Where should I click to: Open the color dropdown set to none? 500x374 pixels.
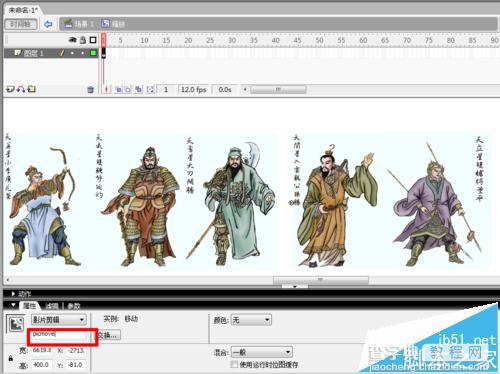coord(251,320)
